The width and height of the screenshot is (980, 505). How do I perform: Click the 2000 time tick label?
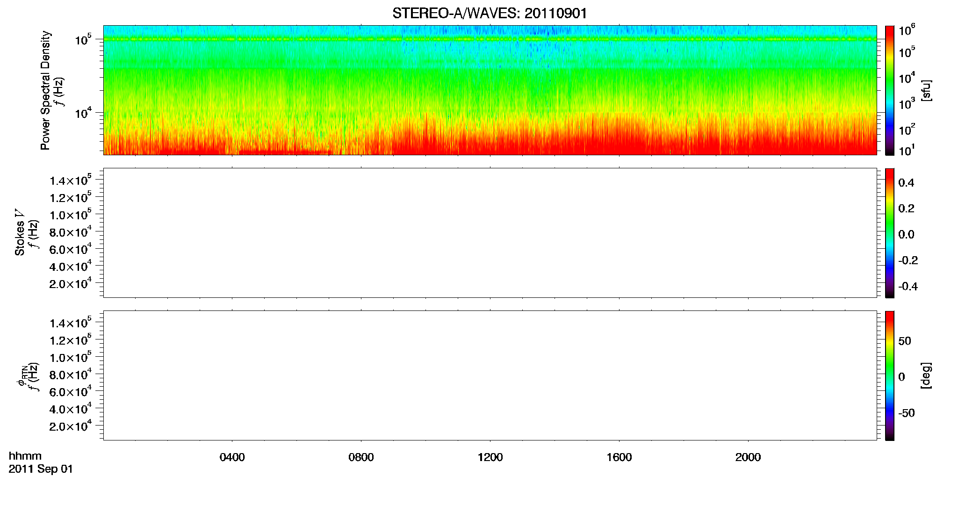748,457
